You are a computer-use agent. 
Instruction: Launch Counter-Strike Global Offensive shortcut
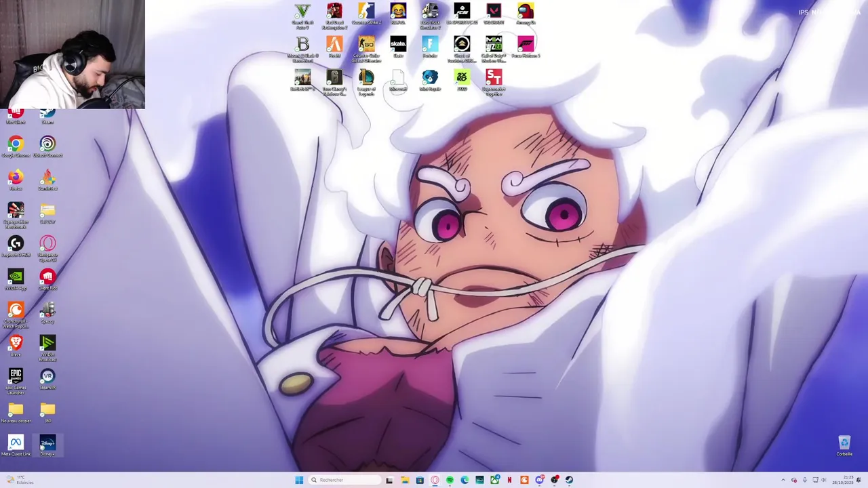pyautogui.click(x=366, y=49)
